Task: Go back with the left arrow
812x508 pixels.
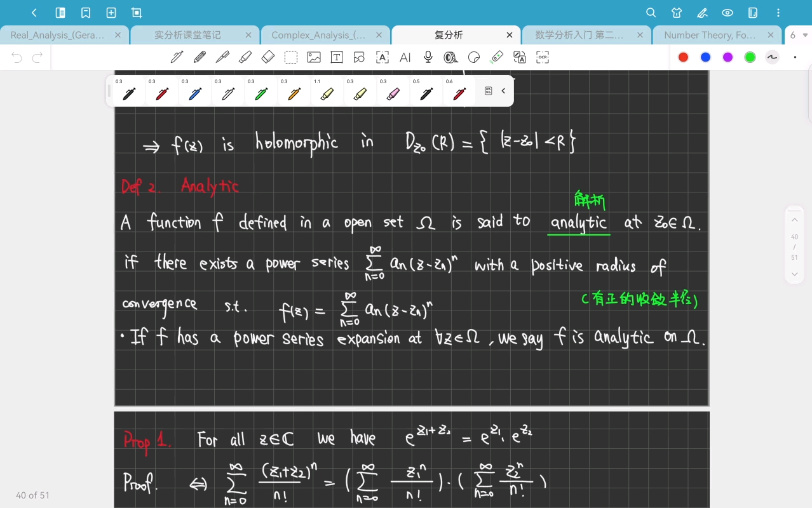Action: pyautogui.click(x=34, y=13)
